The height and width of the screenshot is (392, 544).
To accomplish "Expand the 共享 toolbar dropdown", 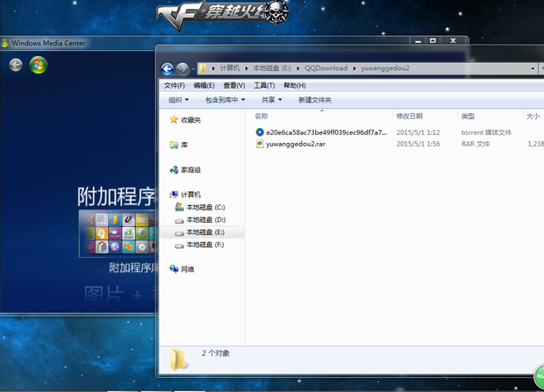I will (x=272, y=100).
